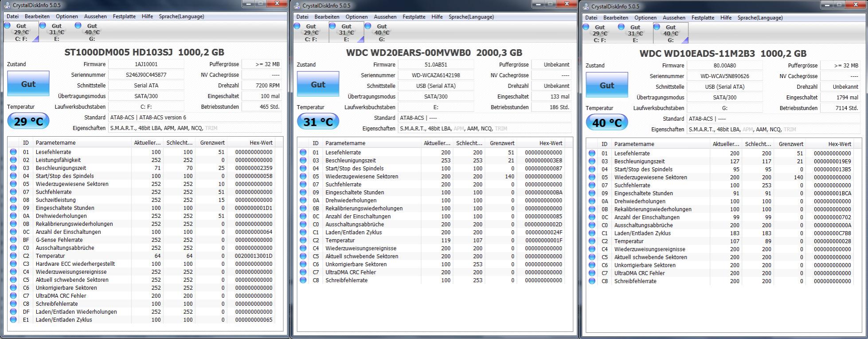Click CrystalDiskInfo title bar icon in right window
The image size is (868, 339).
tap(586, 6)
